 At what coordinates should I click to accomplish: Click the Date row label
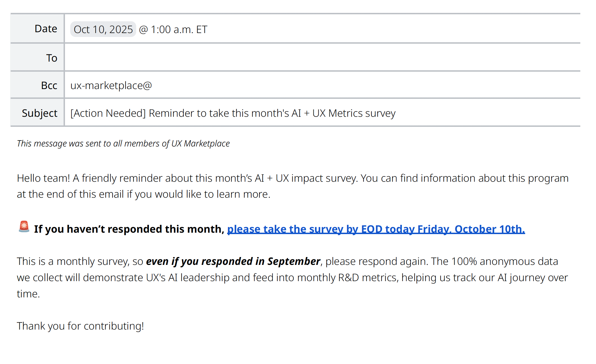(46, 29)
